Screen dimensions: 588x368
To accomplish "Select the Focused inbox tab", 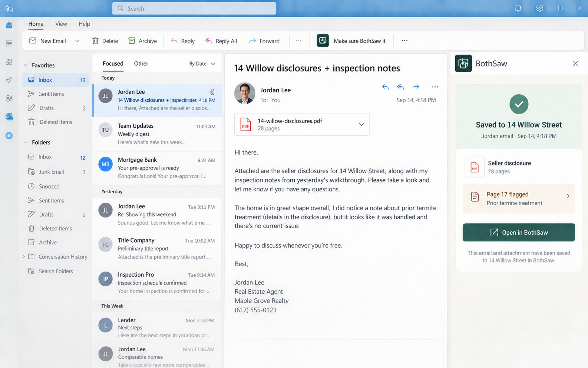I will 113,63.
